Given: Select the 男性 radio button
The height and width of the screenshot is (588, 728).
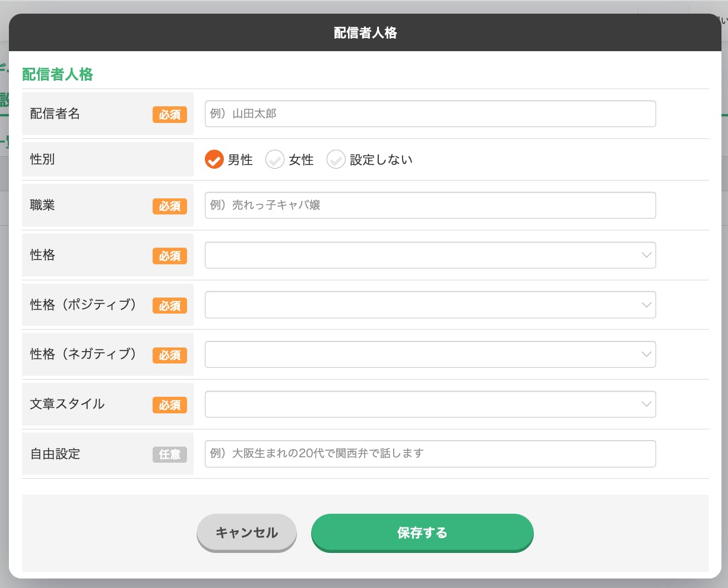Looking at the screenshot, I should point(214,159).
